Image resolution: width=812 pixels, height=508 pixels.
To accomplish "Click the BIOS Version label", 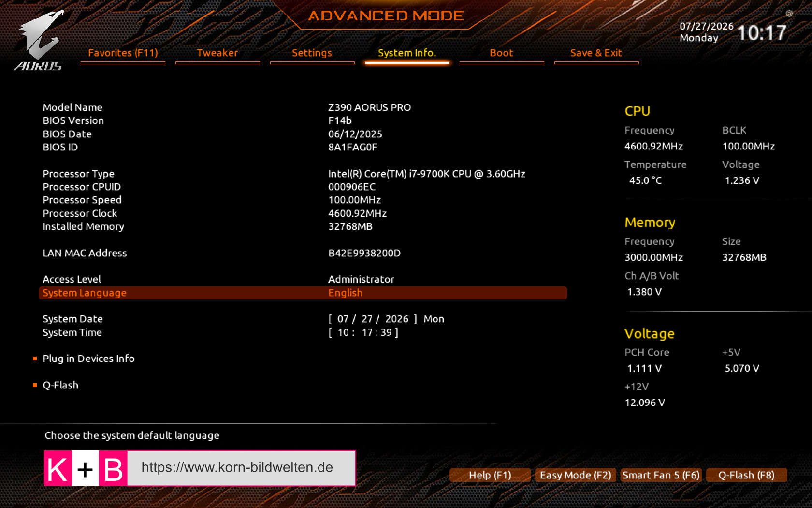I will [x=73, y=120].
